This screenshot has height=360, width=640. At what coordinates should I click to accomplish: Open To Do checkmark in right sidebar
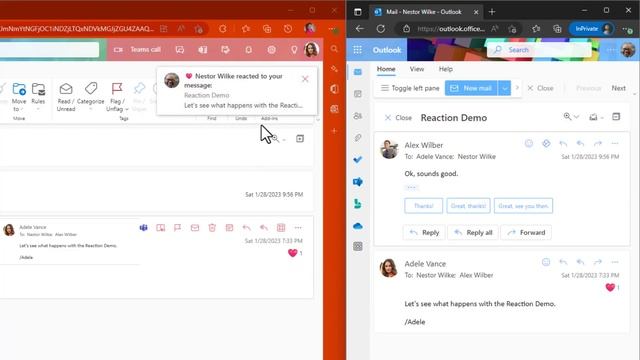pyautogui.click(x=358, y=160)
